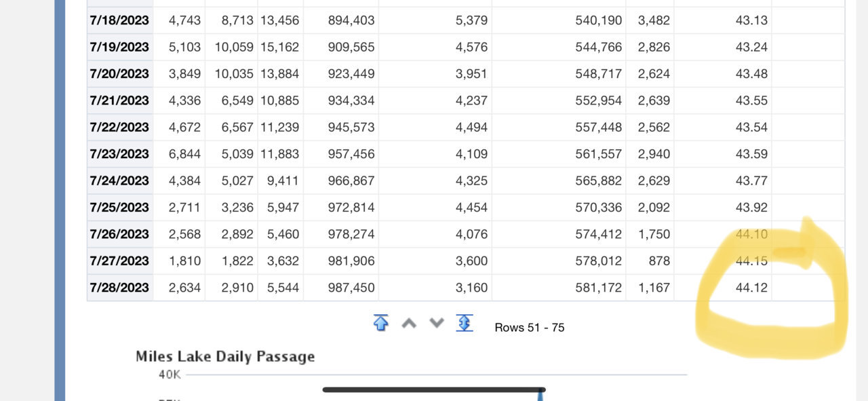The height and width of the screenshot is (401, 868).
Task: Click the 987,450 cumulative total cell
Action: [x=351, y=288]
